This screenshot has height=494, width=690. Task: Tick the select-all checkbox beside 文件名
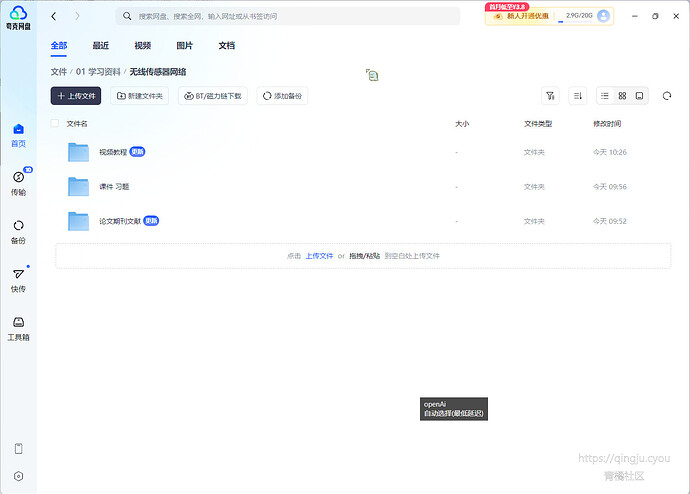point(55,124)
